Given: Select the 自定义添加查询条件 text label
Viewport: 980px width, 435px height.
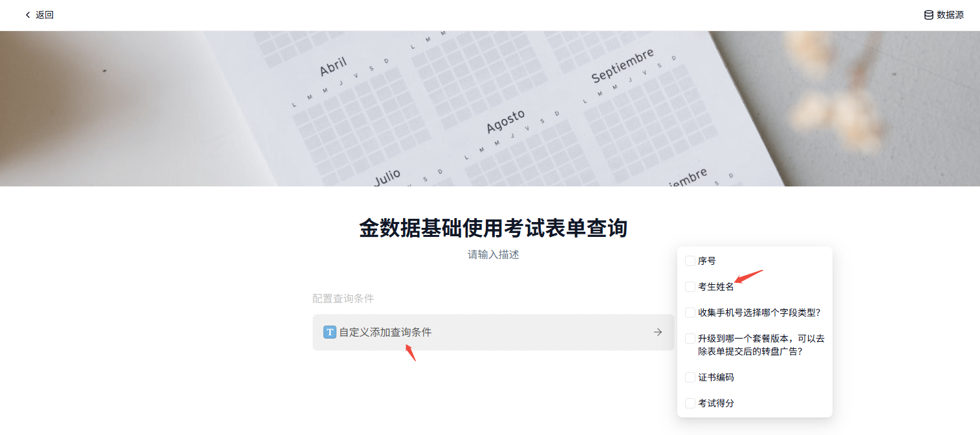Looking at the screenshot, I should pyautogui.click(x=385, y=332).
